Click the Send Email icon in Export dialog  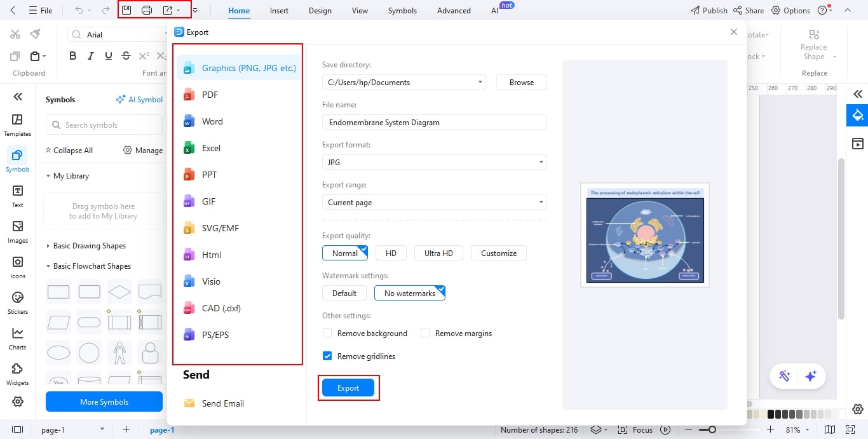pos(189,403)
